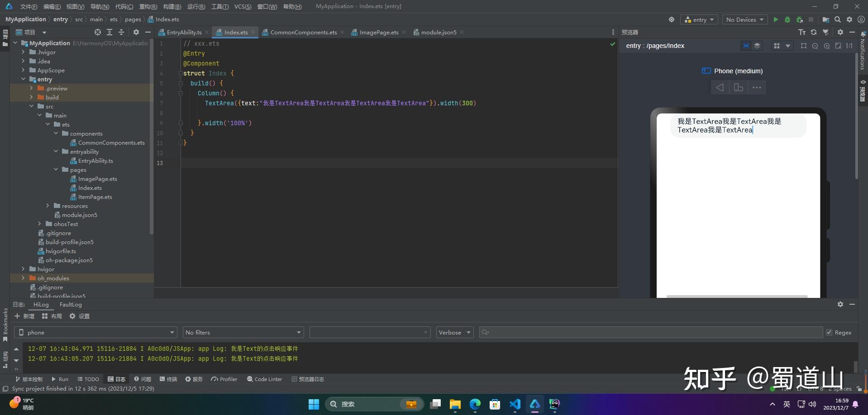This screenshot has height=415, width=868.
Task: Collapse all icon in project panel toolbar
Action: (x=121, y=32)
